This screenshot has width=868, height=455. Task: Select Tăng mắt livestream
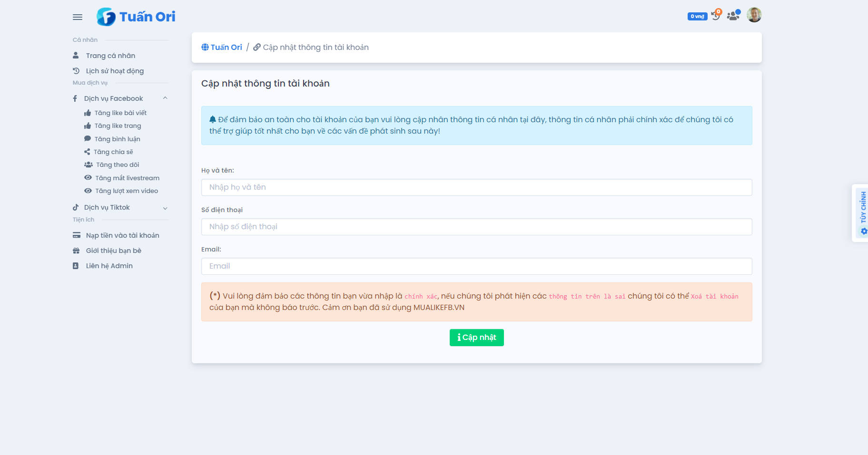127,178
